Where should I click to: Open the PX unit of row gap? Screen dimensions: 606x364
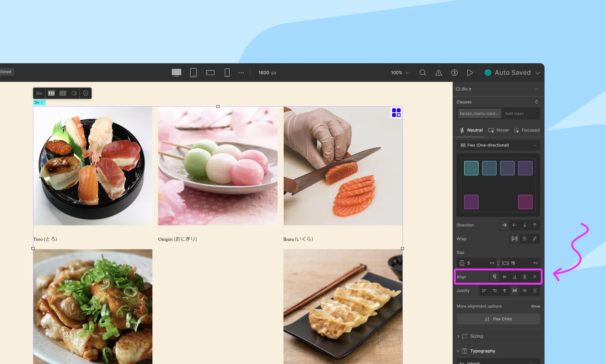pos(492,263)
